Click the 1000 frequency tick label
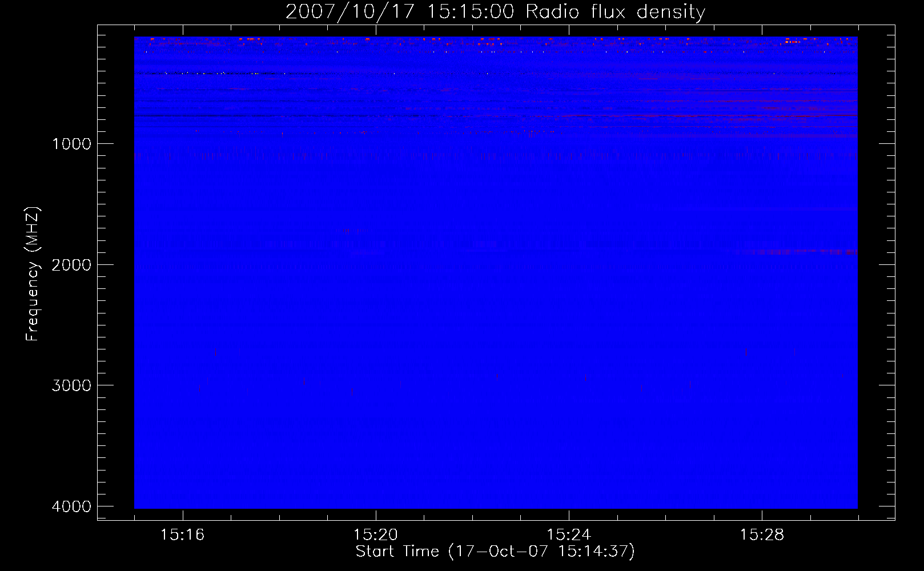The image size is (924, 571). pyautogui.click(x=71, y=144)
